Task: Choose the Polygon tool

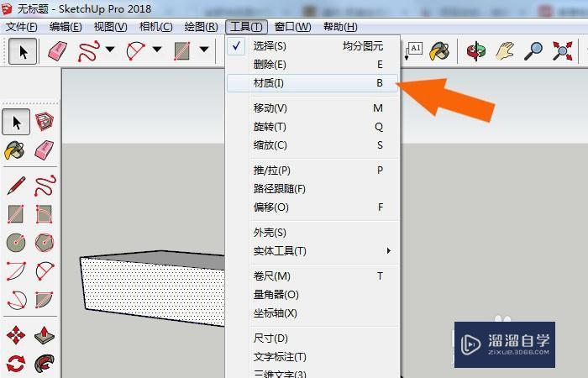Action: coord(45,243)
